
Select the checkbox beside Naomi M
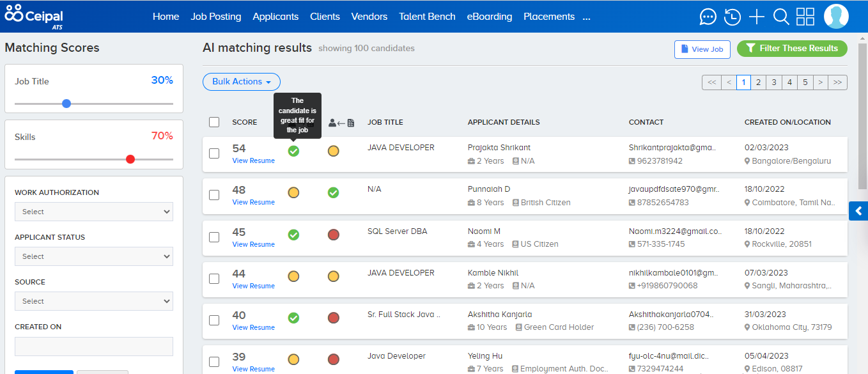click(214, 237)
